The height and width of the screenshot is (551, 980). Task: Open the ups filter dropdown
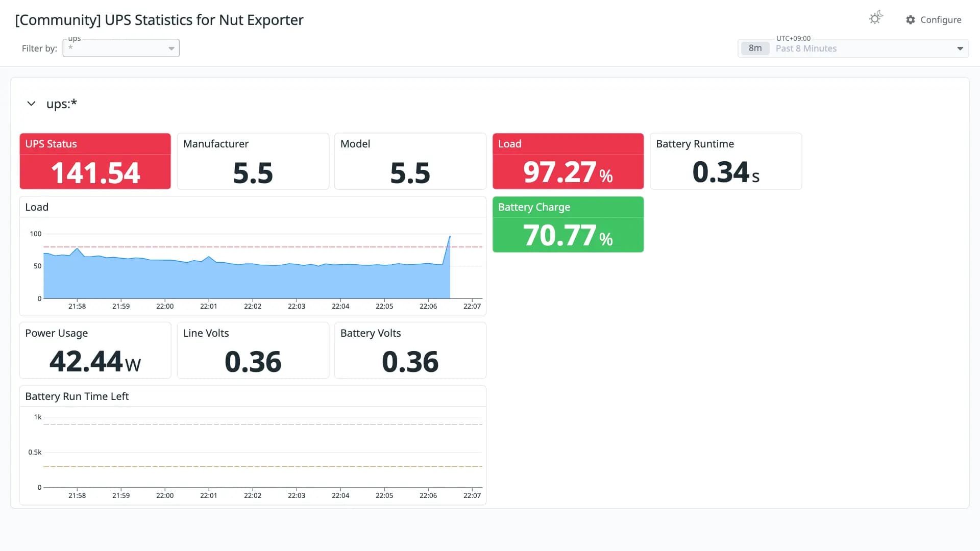(121, 48)
